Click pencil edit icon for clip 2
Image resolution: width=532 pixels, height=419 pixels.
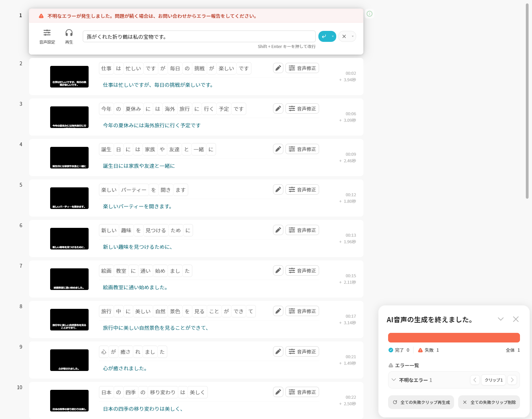[x=278, y=68]
